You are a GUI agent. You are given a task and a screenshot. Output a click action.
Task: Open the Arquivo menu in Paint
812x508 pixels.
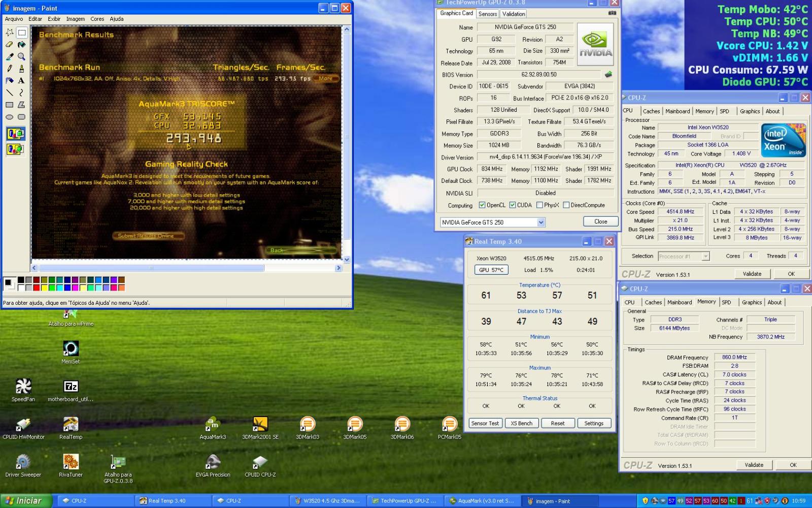pos(14,19)
